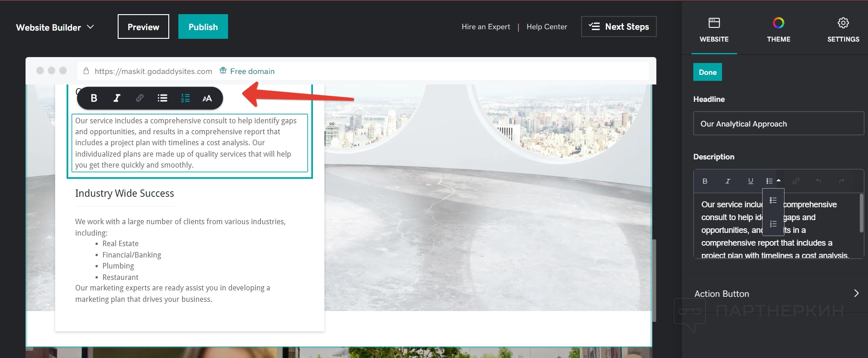The image size is (868, 358).
Task: Click link icon in Description editor
Action: 796,181
